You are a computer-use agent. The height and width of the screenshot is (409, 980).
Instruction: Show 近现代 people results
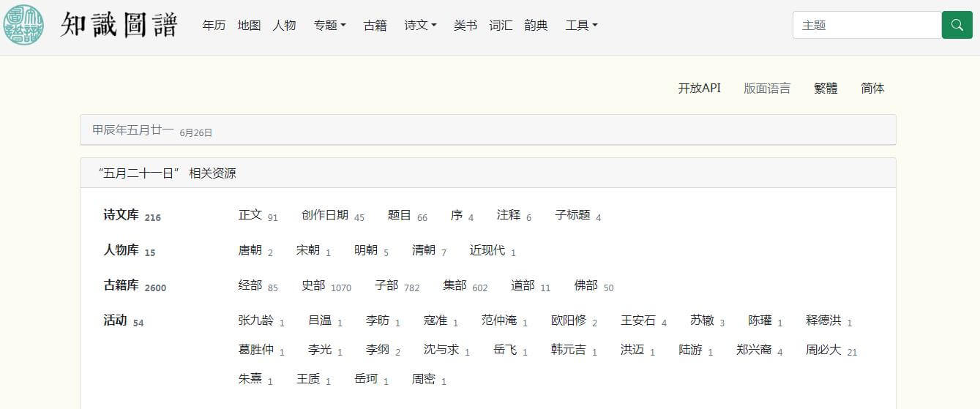(x=487, y=250)
